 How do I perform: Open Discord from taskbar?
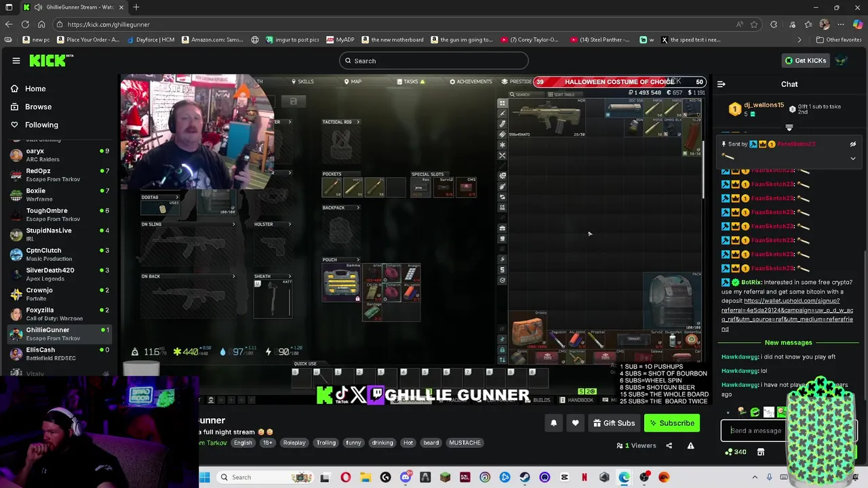tap(406, 477)
